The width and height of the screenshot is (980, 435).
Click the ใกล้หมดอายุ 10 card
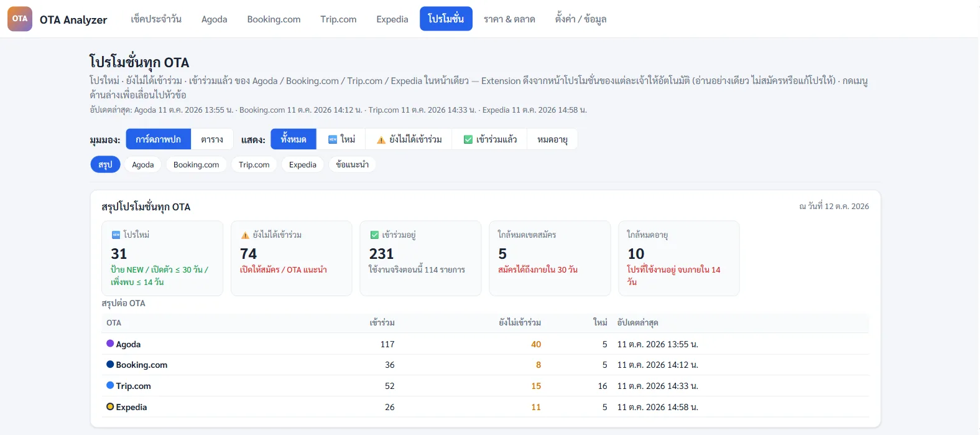(679, 258)
